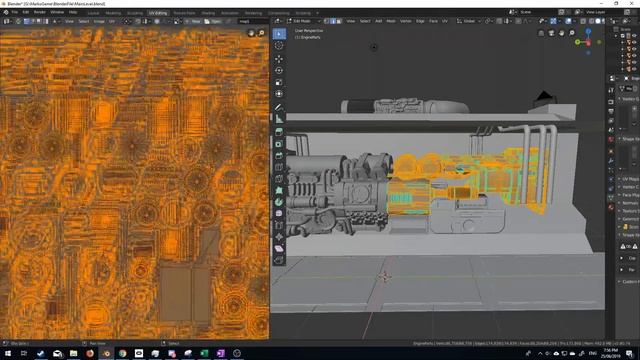The height and width of the screenshot is (360, 640).
Task: Switch to the Layout workspace tab
Action: [x=93, y=13]
